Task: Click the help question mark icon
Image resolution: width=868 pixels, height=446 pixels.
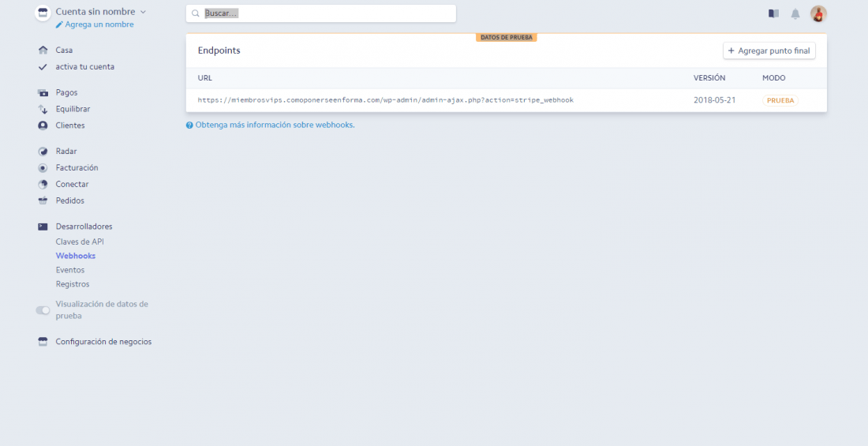Action: point(190,126)
